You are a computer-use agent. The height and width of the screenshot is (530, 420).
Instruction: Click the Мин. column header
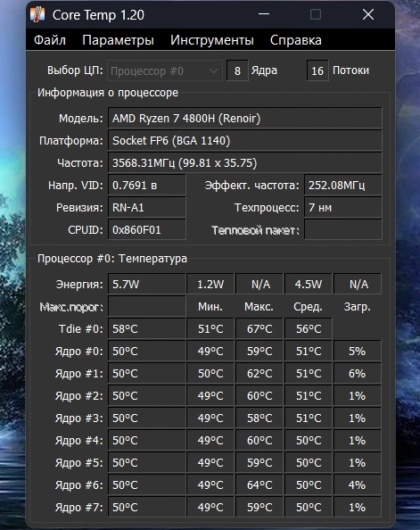point(210,307)
